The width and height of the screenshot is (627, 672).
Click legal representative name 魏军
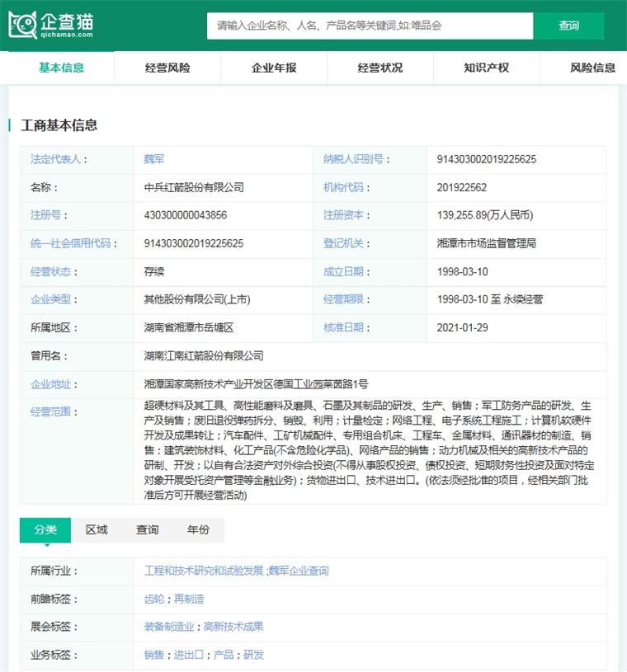click(154, 159)
